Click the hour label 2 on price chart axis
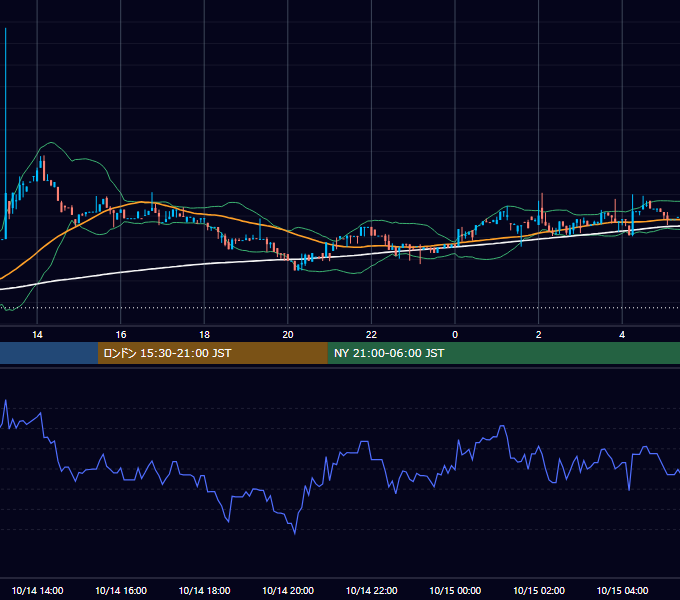Viewport: 680px width, 600px height. (x=539, y=335)
